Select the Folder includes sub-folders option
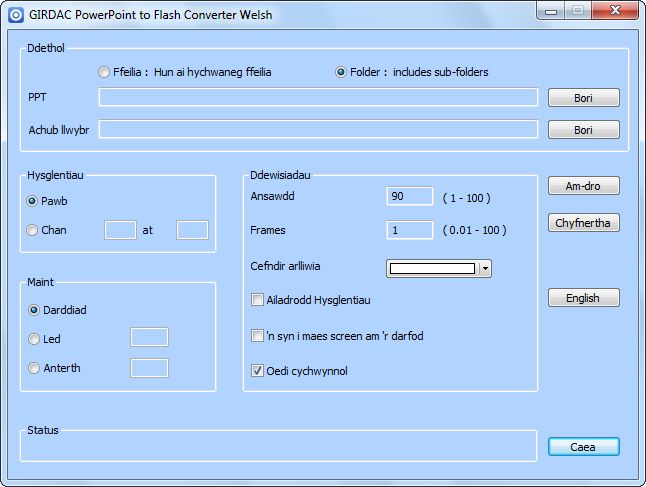This screenshot has width=646, height=487. click(x=341, y=72)
